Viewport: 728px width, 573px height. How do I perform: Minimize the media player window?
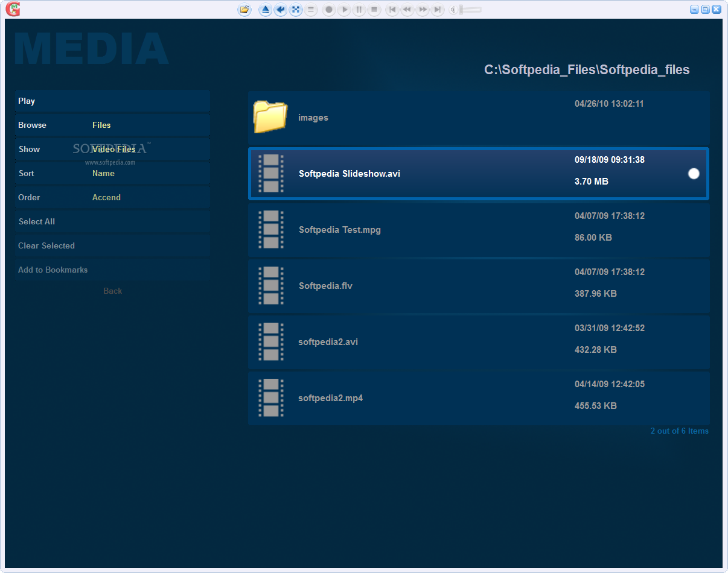pos(695,9)
